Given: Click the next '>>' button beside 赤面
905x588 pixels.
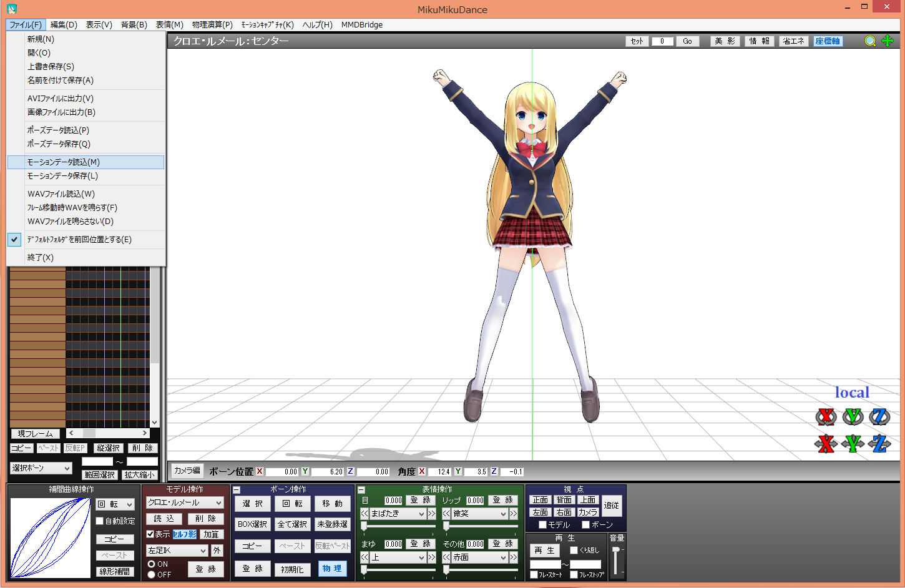Looking at the screenshot, I should click(513, 557).
